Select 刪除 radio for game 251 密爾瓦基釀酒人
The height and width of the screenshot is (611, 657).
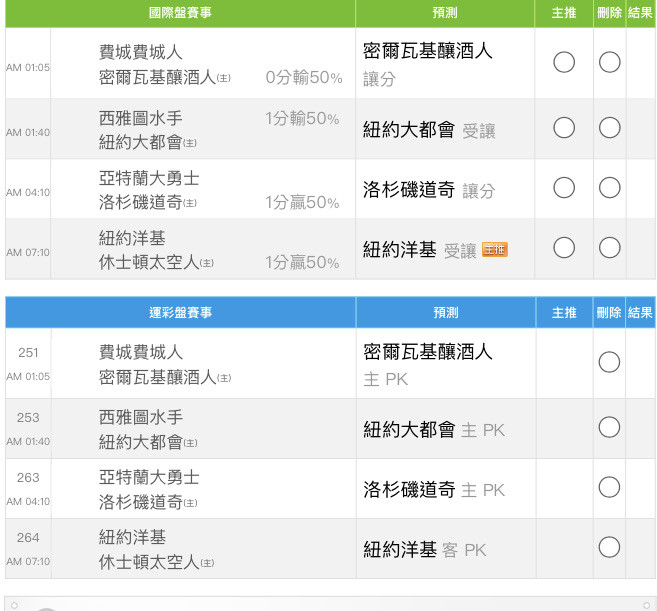(x=609, y=362)
